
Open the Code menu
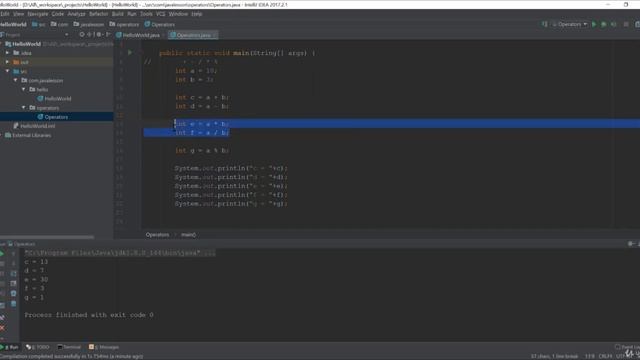(58, 14)
